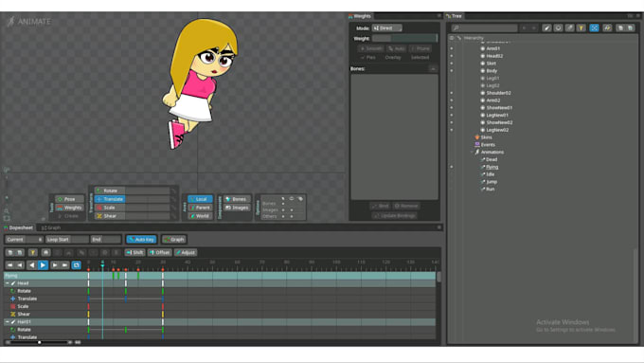Toggle the blue expand-all icon in Tree
644x363 pixels.
pyautogui.click(x=594, y=27)
